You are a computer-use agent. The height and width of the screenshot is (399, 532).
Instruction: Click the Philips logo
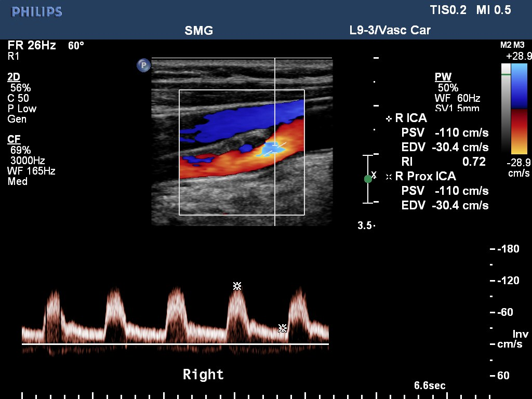point(36,11)
